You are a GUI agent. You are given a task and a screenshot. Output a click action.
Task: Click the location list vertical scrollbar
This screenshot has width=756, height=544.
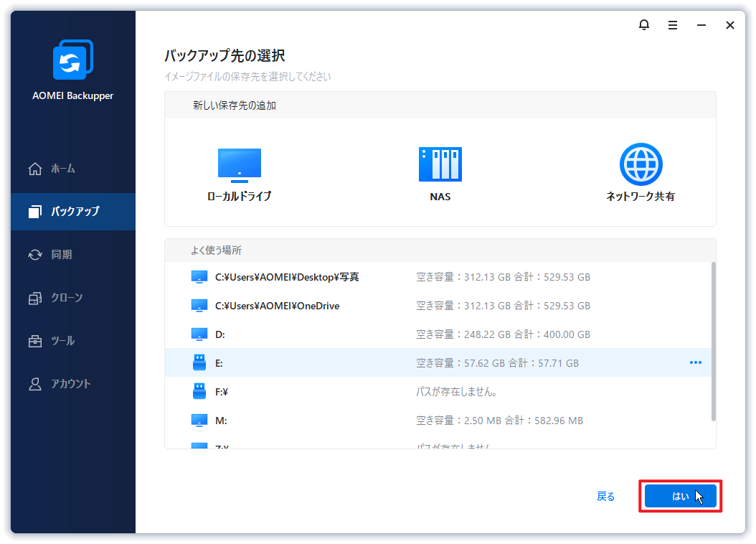(x=713, y=342)
